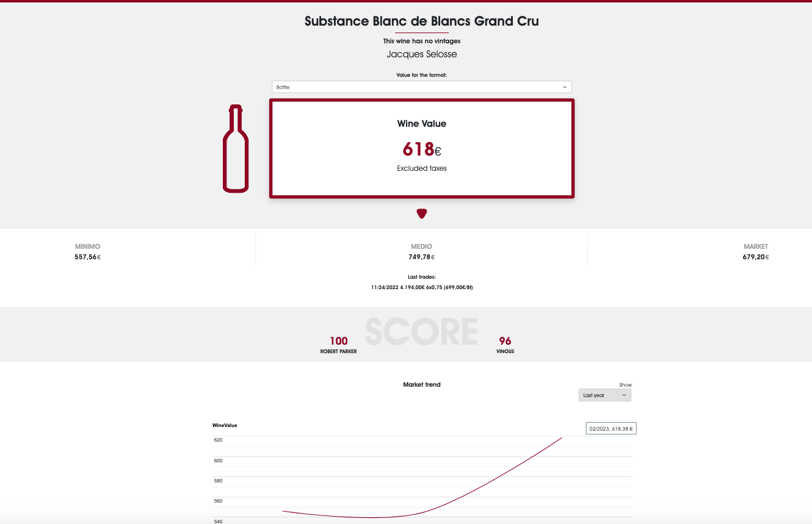
Task: Click the 'Show' label above period dropdown
Action: coord(625,385)
